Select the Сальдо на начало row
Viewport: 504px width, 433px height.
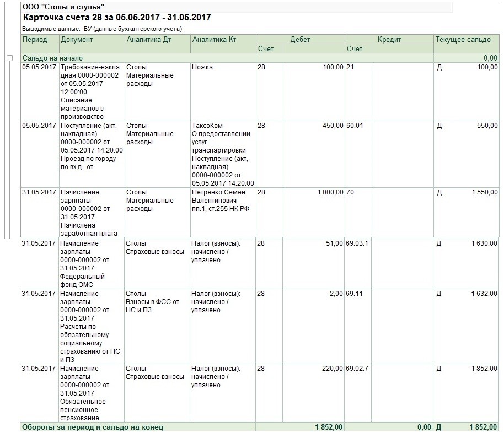click(260, 58)
